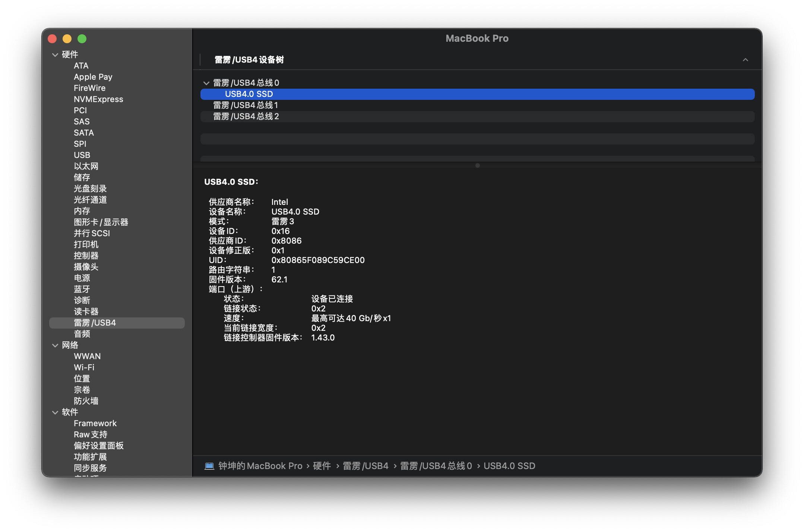Image resolution: width=804 pixels, height=532 pixels.
Task: Open NVMExpress hardware entry
Action: click(98, 99)
